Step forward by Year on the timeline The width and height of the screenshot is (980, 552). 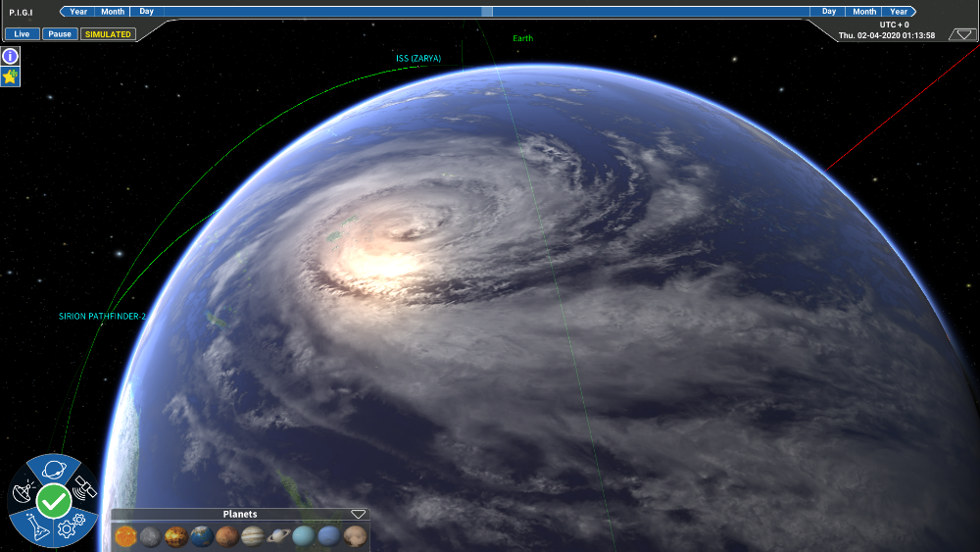coord(898,12)
